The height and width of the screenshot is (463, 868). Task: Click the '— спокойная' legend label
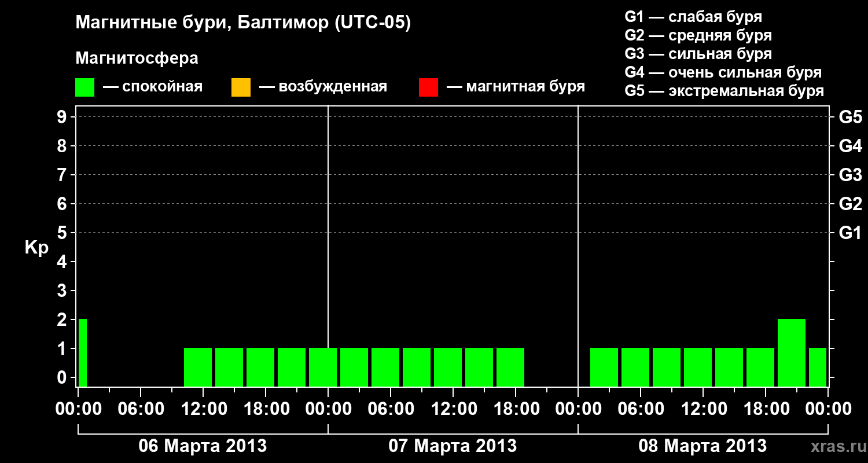(x=153, y=87)
